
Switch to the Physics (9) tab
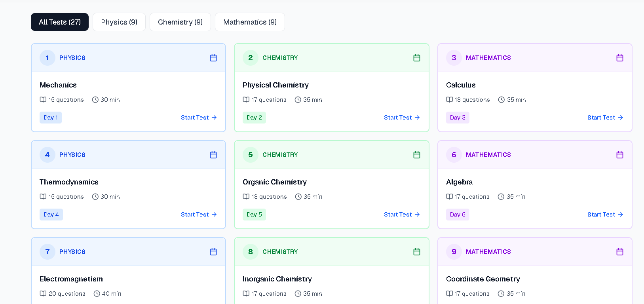[x=119, y=22]
